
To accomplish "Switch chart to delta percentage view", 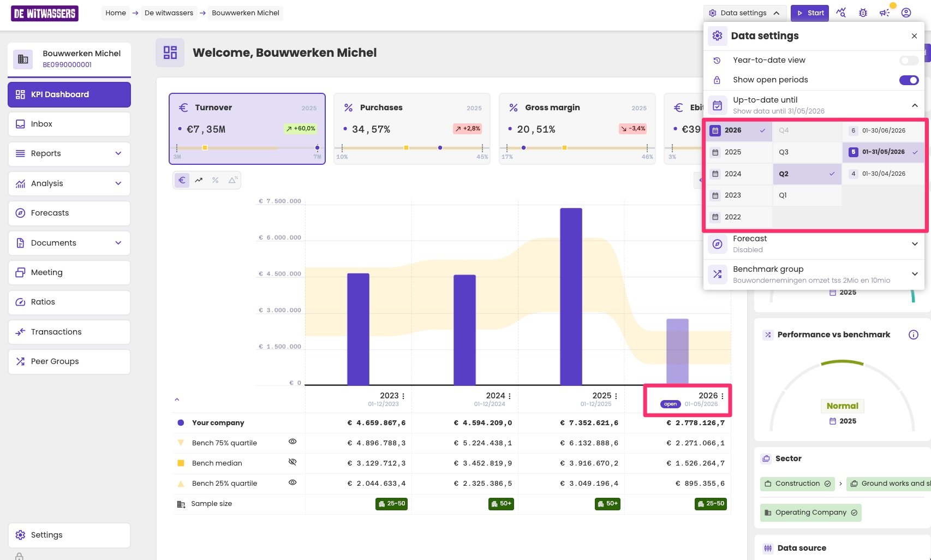I will [x=233, y=180].
